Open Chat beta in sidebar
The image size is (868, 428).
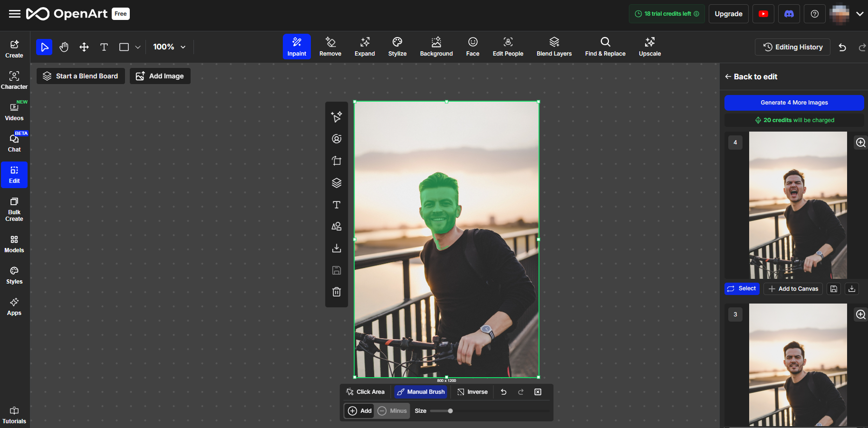point(14,143)
